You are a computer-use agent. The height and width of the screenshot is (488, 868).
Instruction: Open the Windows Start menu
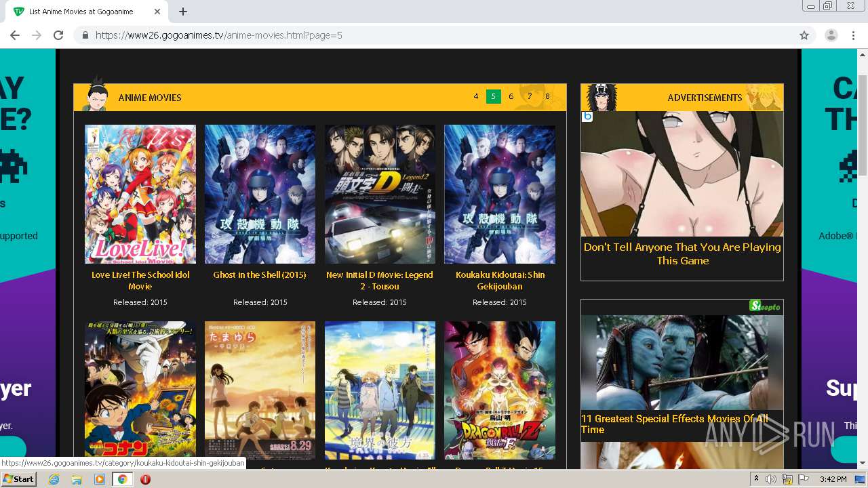pos(19,479)
